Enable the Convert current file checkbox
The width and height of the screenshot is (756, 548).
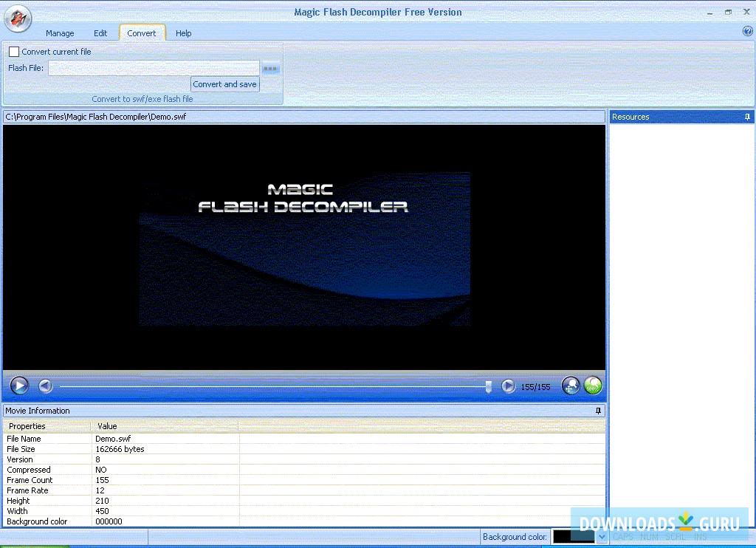(13, 52)
